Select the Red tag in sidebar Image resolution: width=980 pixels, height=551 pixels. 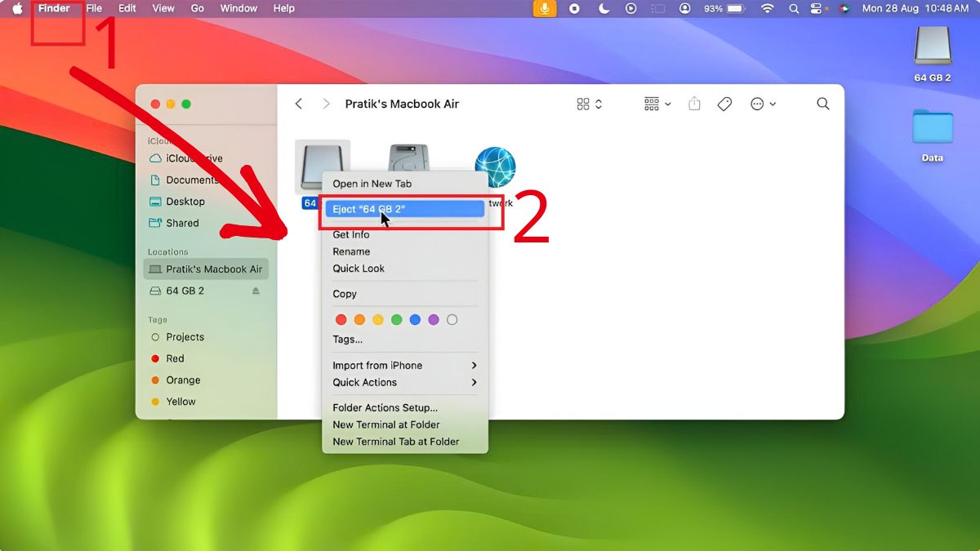pos(168,358)
